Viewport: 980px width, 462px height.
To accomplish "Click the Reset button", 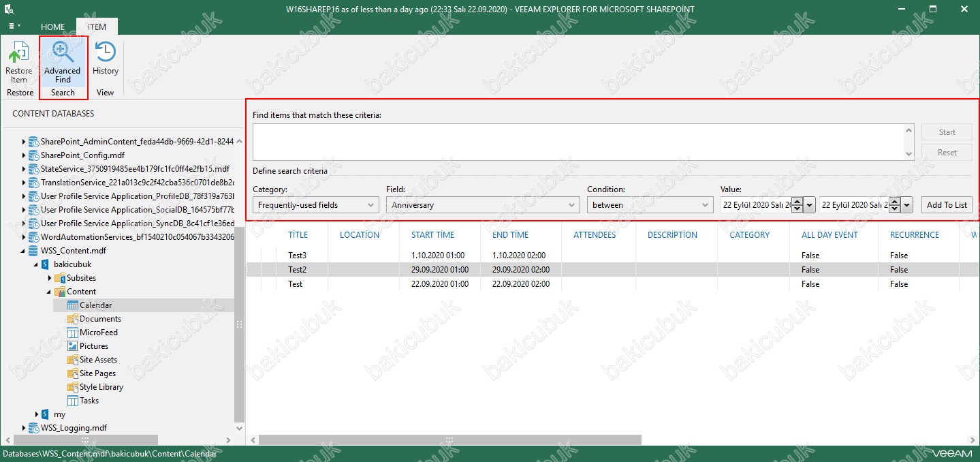I will [x=947, y=153].
